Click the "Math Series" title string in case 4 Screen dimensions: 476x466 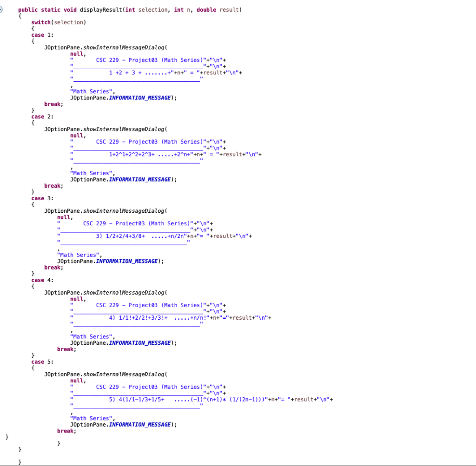click(91, 337)
